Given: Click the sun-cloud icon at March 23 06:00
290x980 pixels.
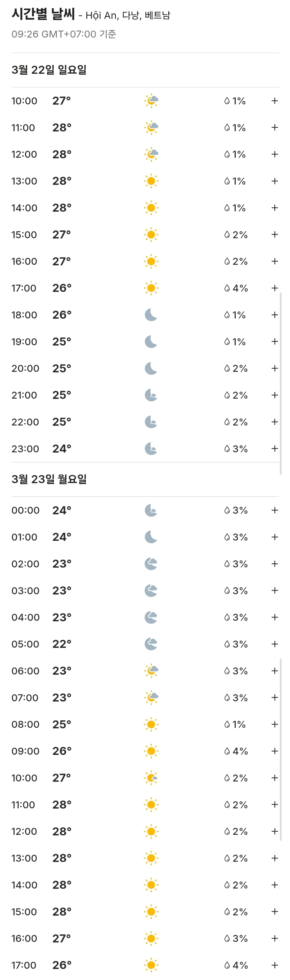Looking at the screenshot, I should pyautogui.click(x=151, y=671).
